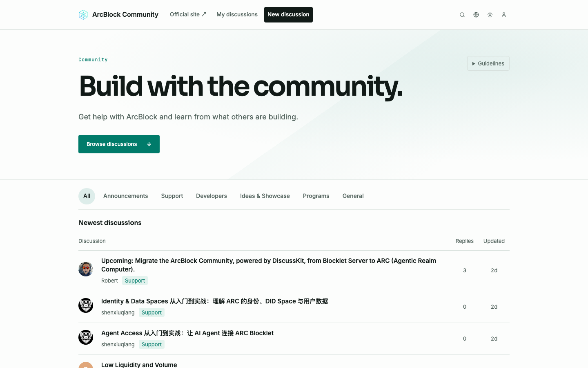
Task: Expand the Guidelines disclosure
Action: (x=488, y=63)
